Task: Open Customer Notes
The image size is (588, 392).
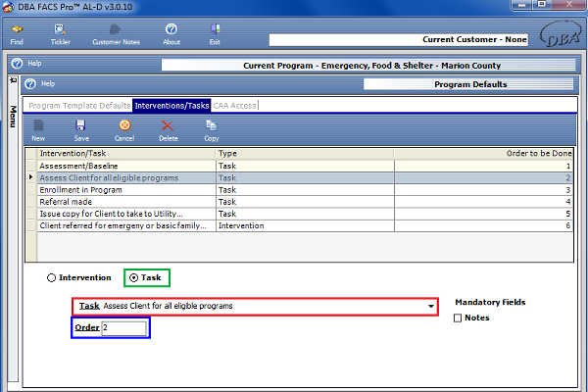Action: [116, 34]
